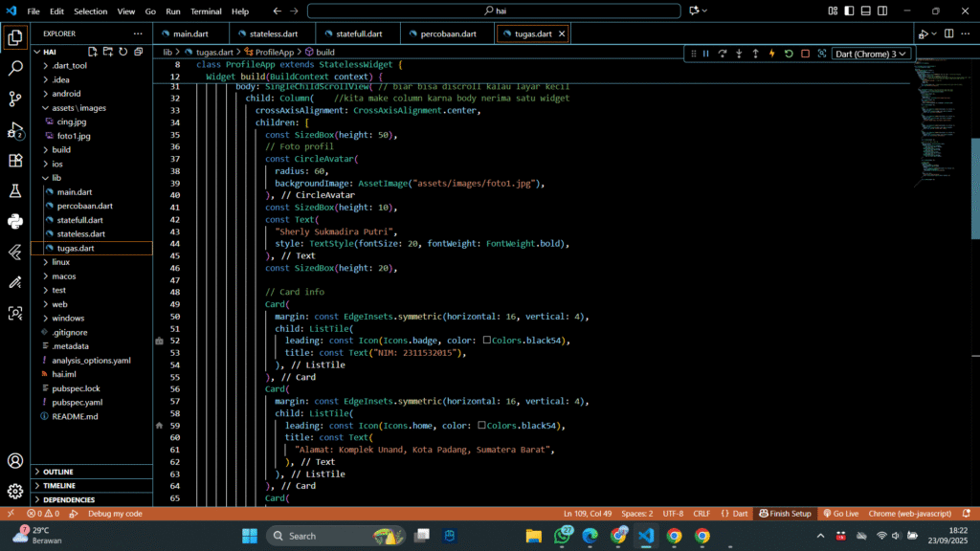Viewport: 980px width, 551px height.
Task: Click Go Live in status bar
Action: click(839, 514)
